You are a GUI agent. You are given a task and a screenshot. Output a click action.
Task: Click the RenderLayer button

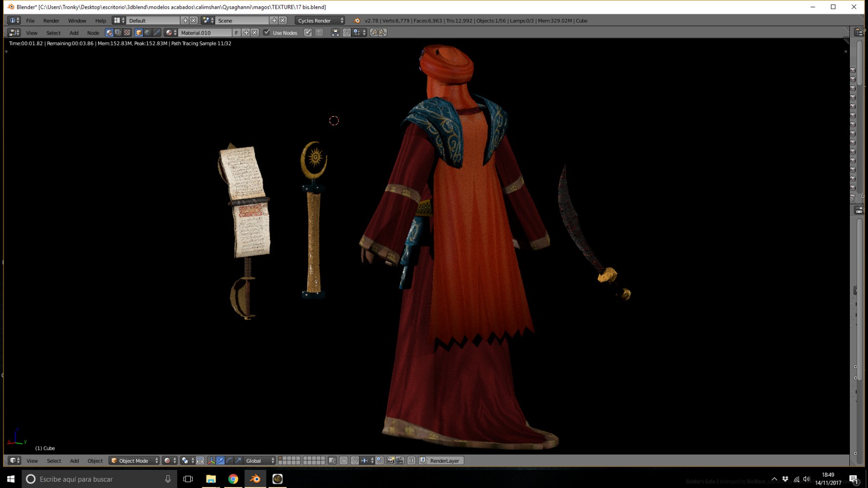pos(441,461)
